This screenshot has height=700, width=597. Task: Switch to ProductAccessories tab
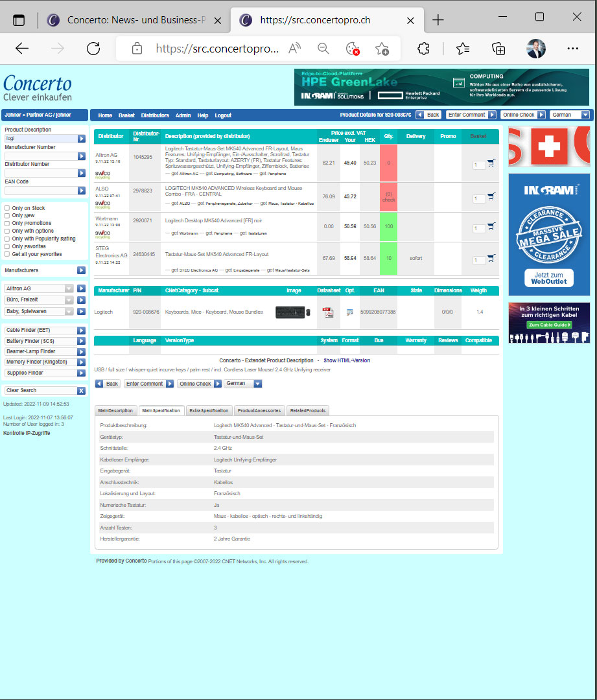(259, 411)
